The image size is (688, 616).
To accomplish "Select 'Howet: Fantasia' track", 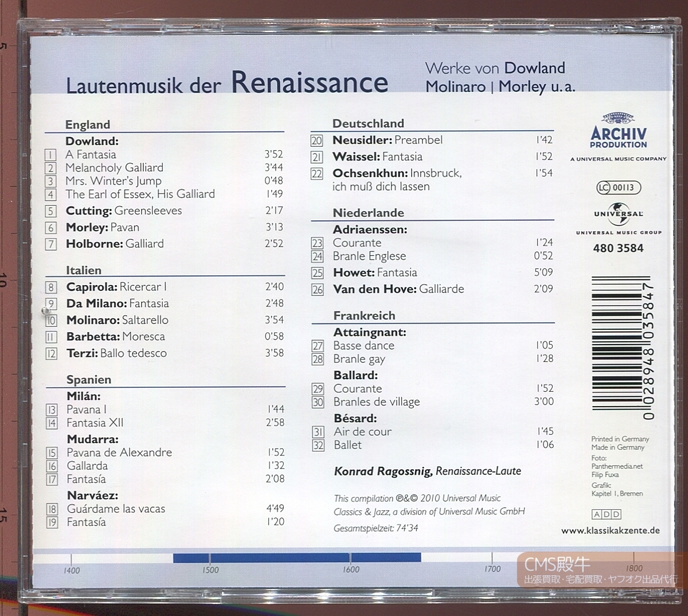I will point(375,273).
